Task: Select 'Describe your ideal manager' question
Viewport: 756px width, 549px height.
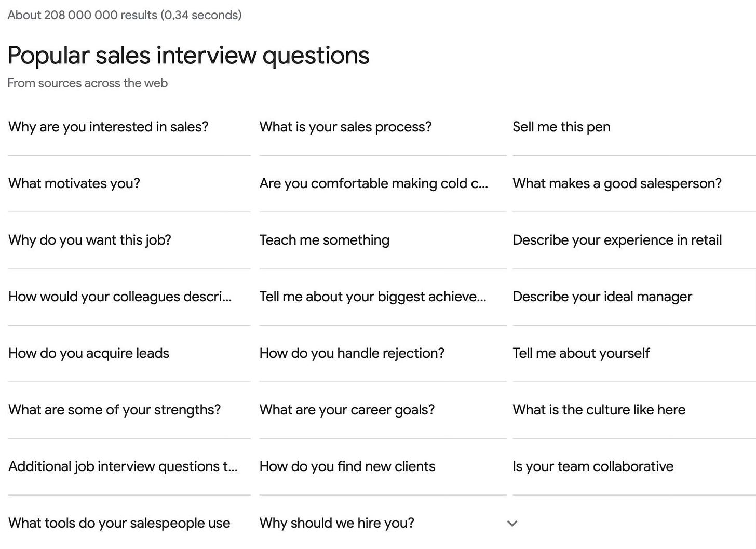Action: (x=602, y=297)
